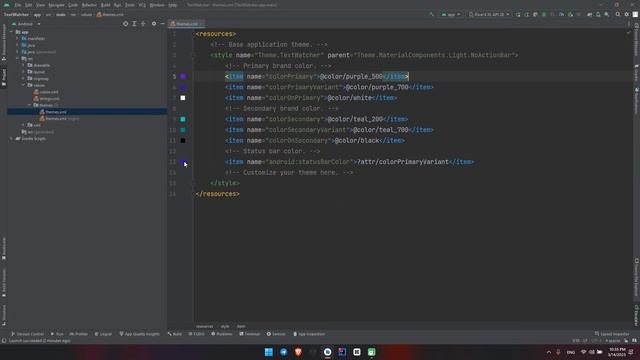Open the File menu
Viewport: 640px width, 360px height.
[18, 5]
